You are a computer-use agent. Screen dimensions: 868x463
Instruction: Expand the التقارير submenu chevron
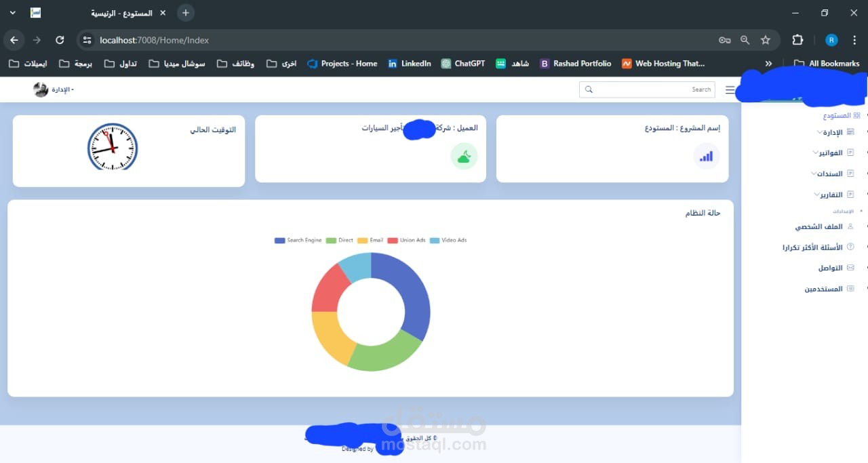(816, 195)
